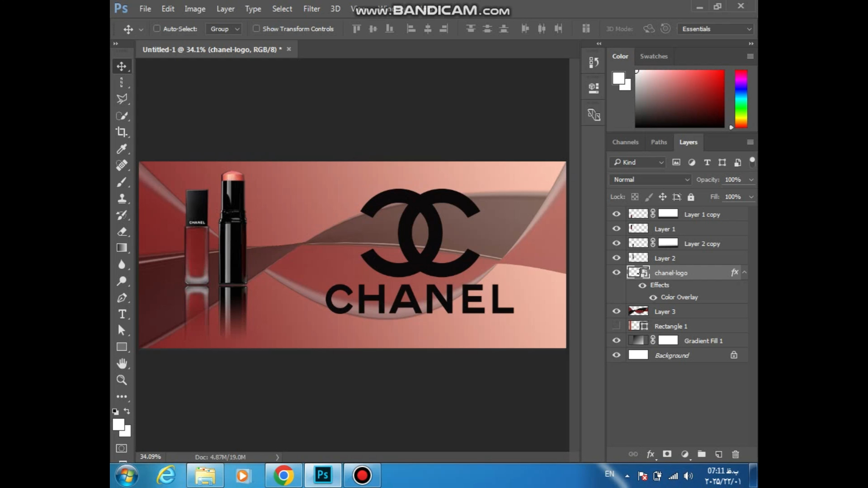
Task: Swap foreground and background colors
Action: (x=127, y=411)
